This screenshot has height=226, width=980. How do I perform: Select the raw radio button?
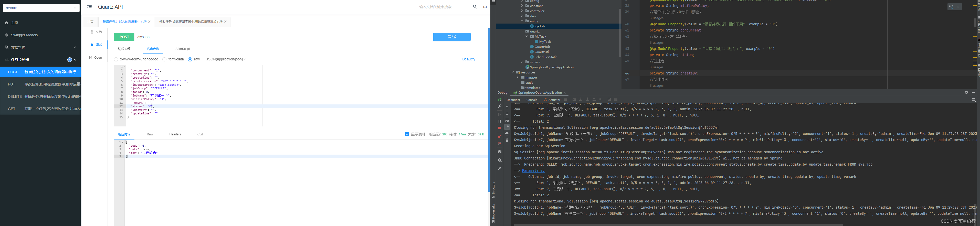[x=190, y=59]
